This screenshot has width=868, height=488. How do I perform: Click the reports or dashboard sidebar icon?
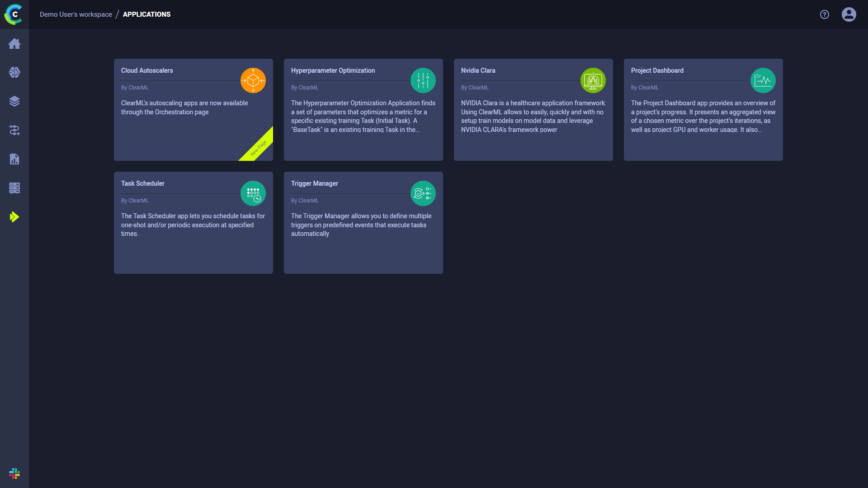pyautogui.click(x=14, y=159)
